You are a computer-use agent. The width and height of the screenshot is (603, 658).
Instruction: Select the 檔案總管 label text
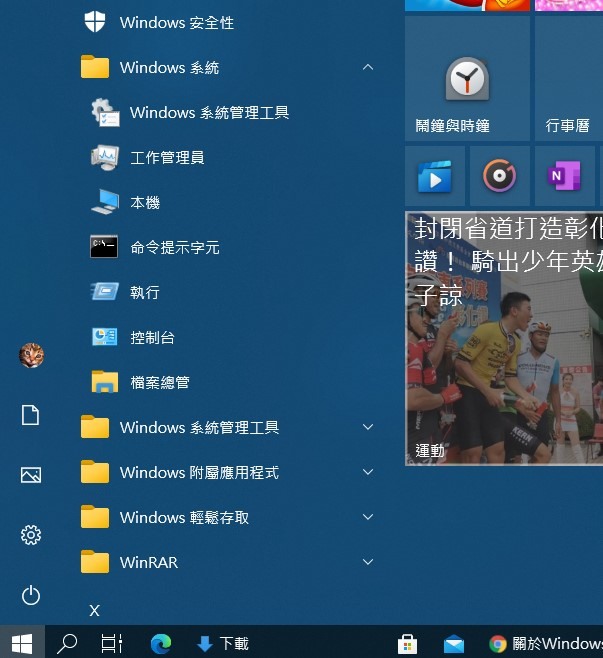point(159,382)
